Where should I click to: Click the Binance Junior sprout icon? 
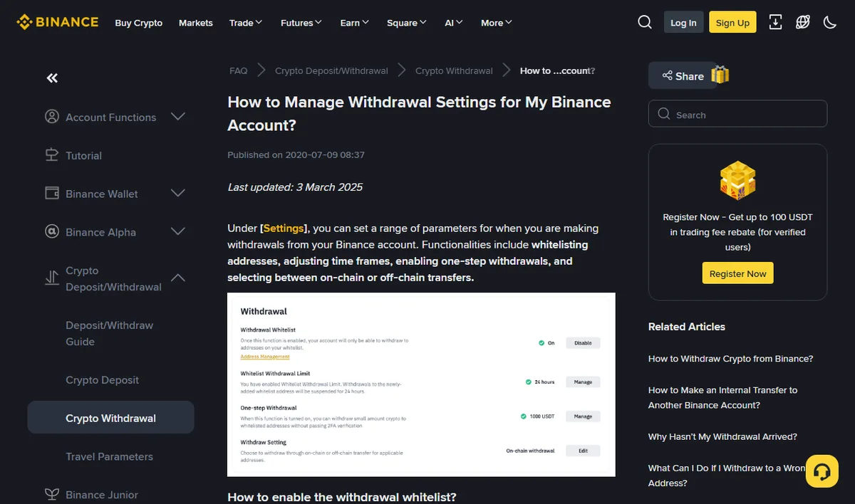(51, 495)
